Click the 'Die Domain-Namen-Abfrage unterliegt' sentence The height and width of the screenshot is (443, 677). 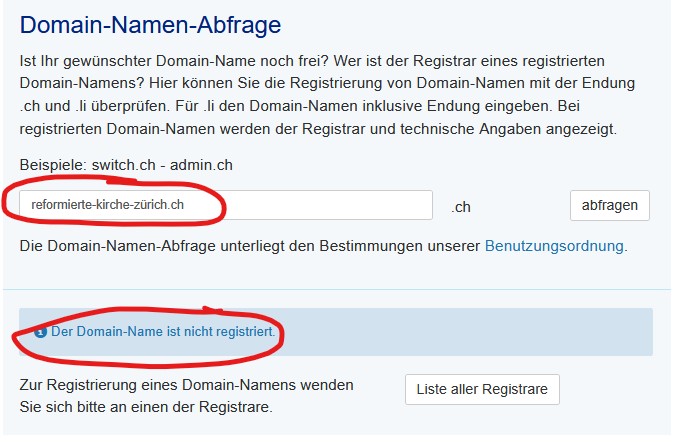250,245
